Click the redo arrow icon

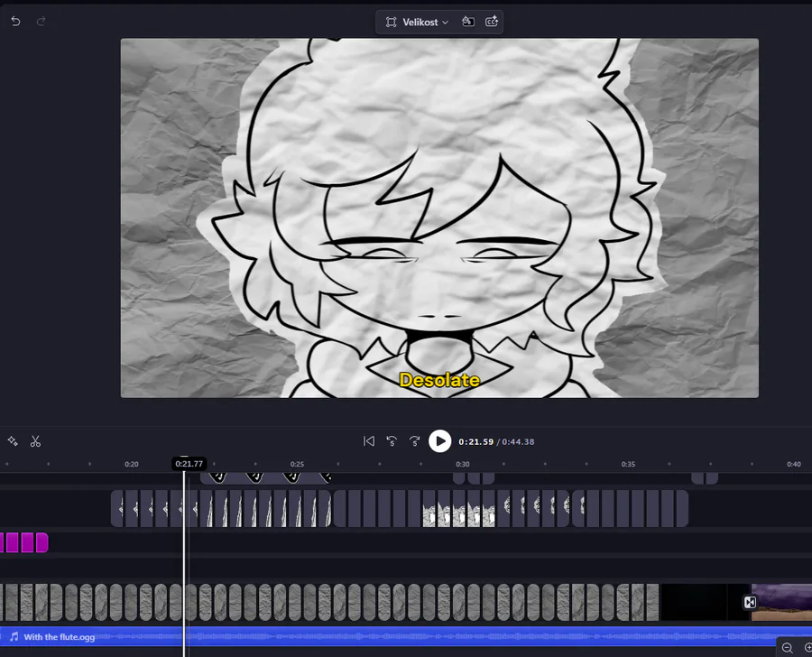(x=41, y=22)
